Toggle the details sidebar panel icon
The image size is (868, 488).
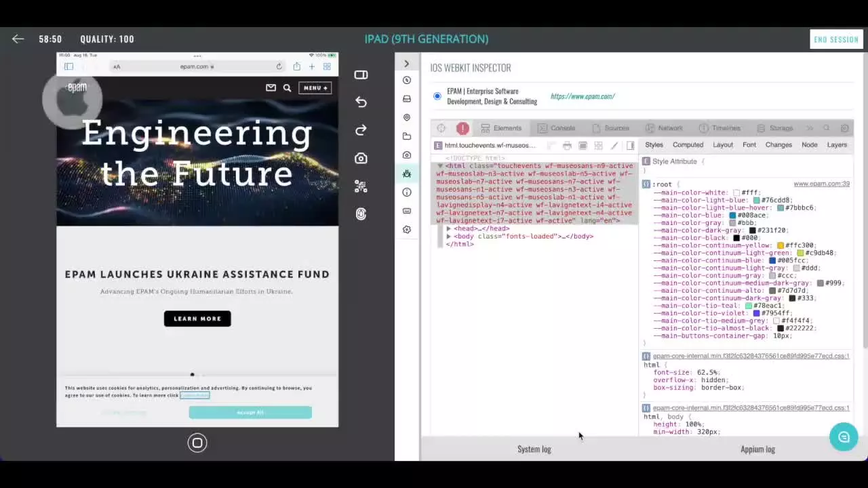pos(630,146)
